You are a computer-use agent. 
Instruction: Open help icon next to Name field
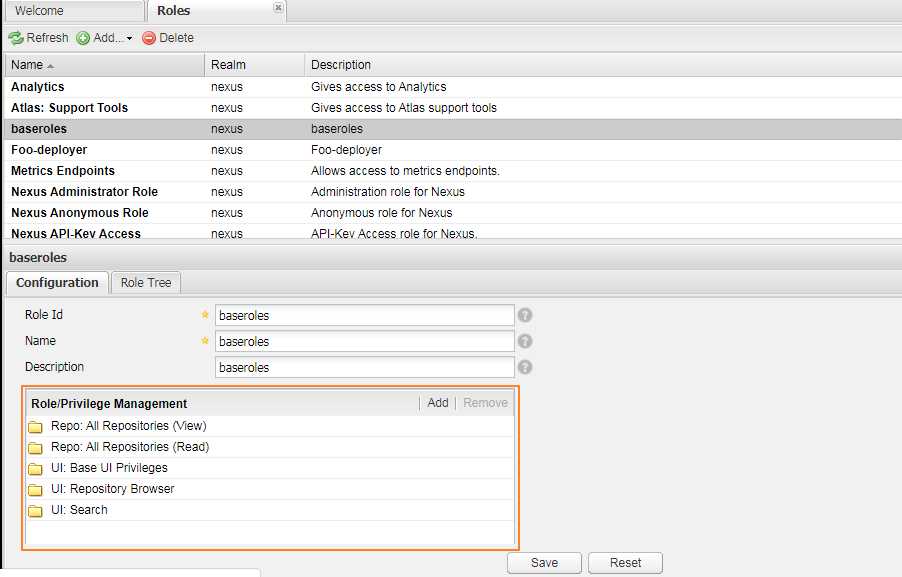pos(525,341)
